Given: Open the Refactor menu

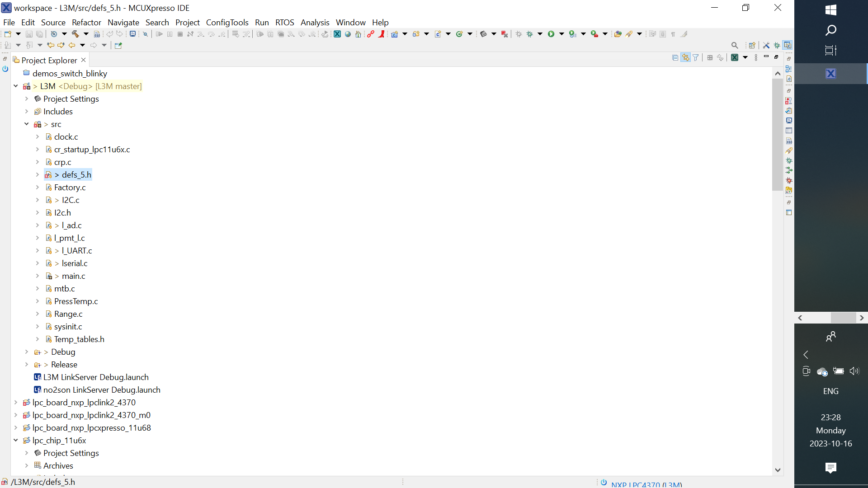Looking at the screenshot, I should [x=86, y=22].
